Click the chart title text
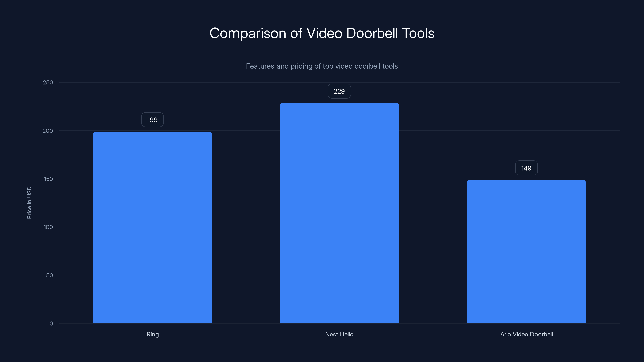 click(322, 33)
